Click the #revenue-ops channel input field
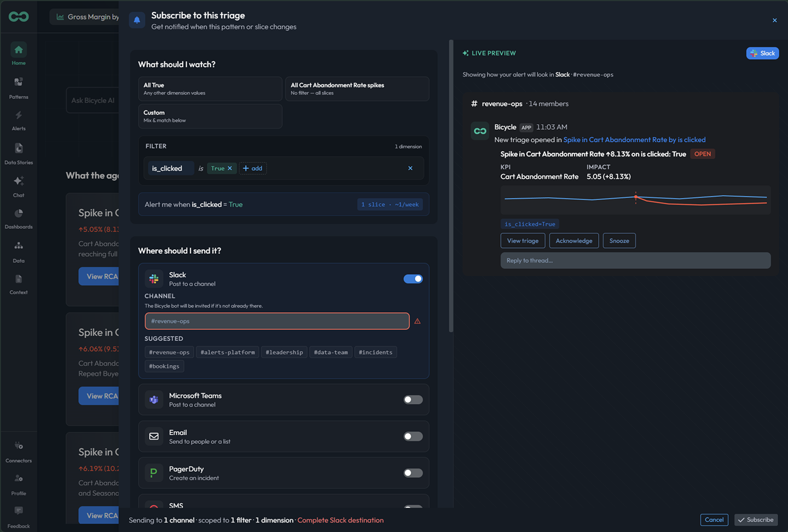 (277, 321)
